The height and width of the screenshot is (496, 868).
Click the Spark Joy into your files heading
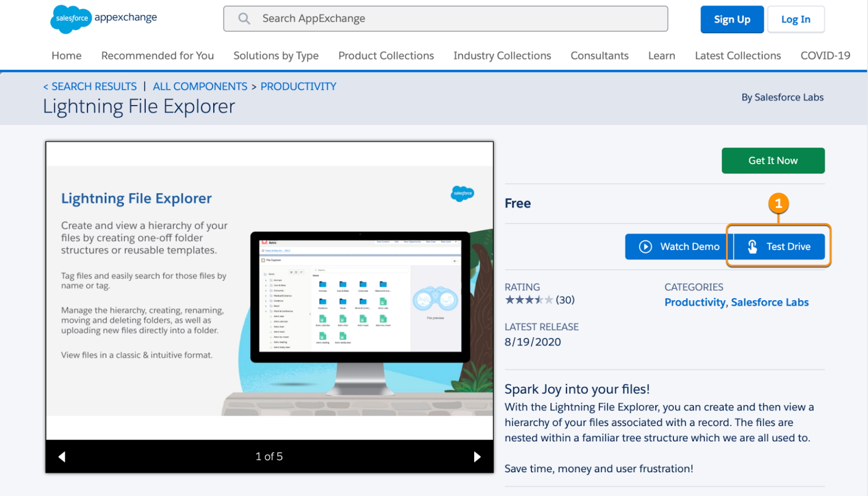coord(577,389)
